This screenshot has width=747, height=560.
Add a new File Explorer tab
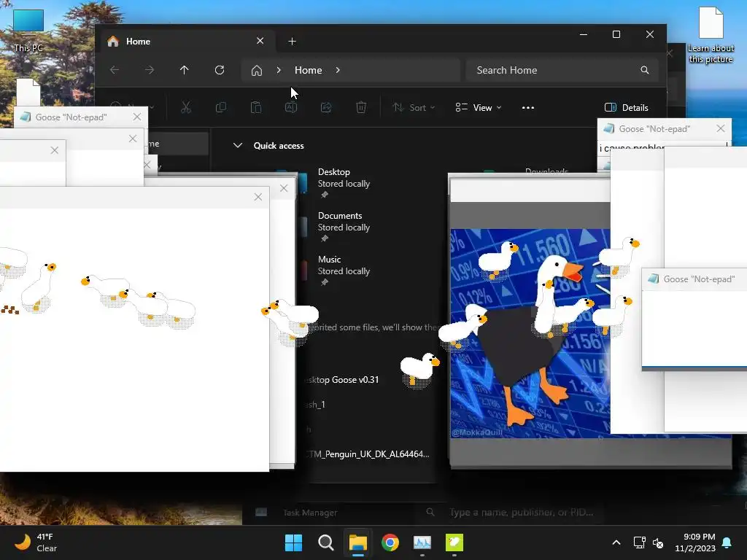[x=292, y=42]
